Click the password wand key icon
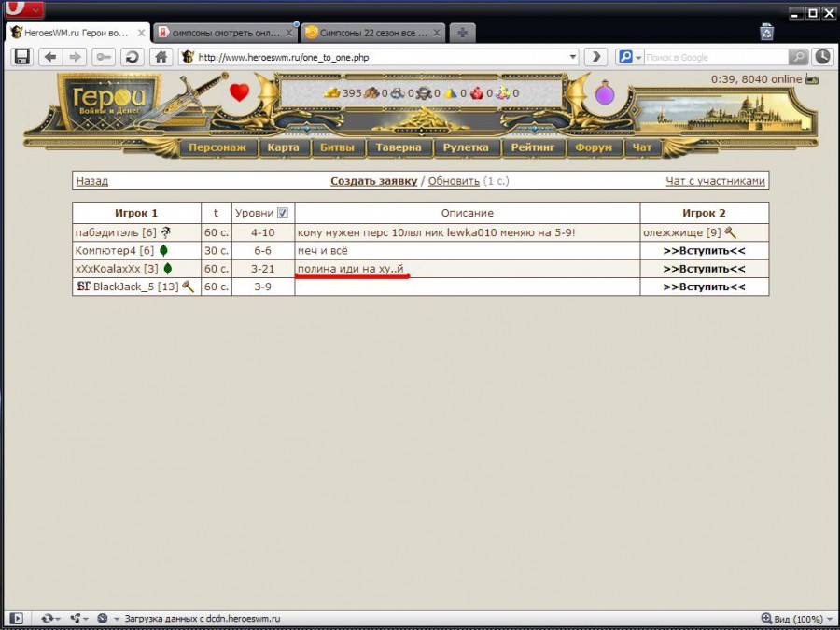 [104, 57]
